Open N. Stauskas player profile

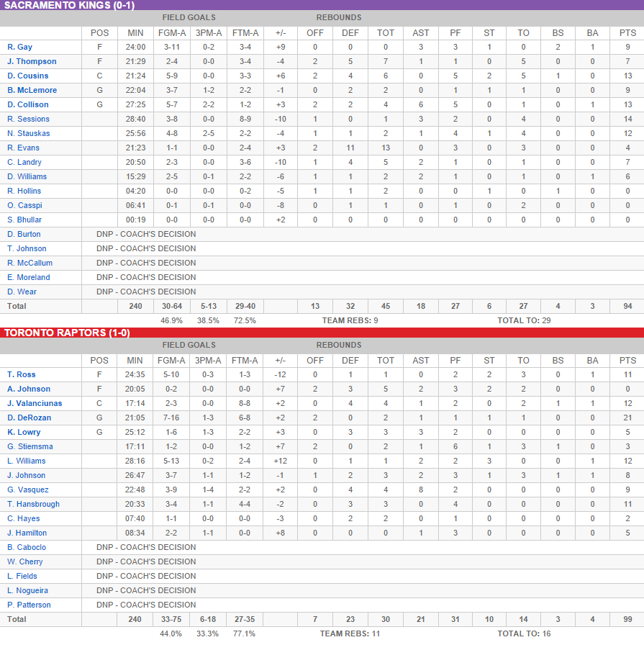29,133
